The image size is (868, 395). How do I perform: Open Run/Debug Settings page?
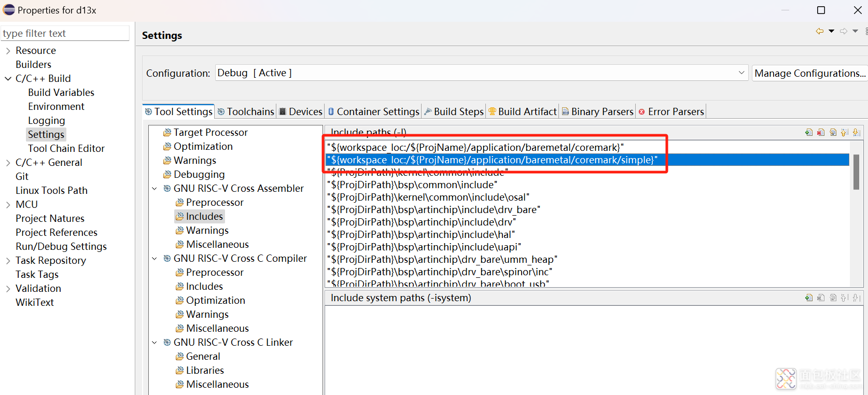pyautogui.click(x=61, y=246)
